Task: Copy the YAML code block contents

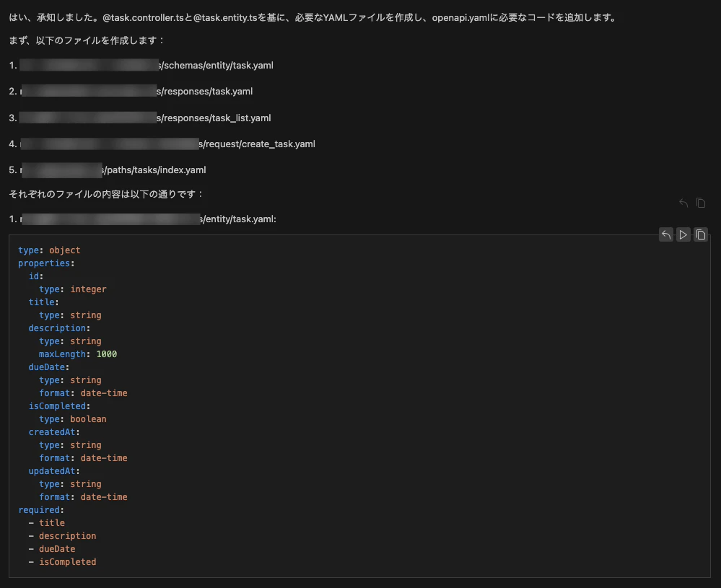Action: 701,234
